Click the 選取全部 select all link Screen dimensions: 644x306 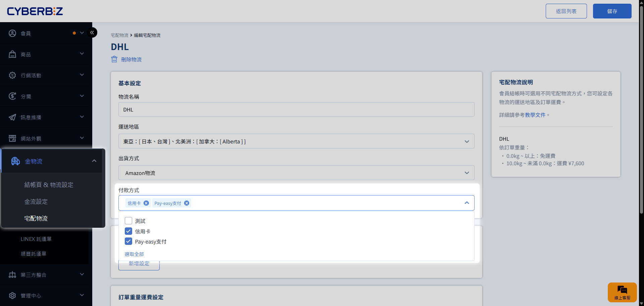134,254
